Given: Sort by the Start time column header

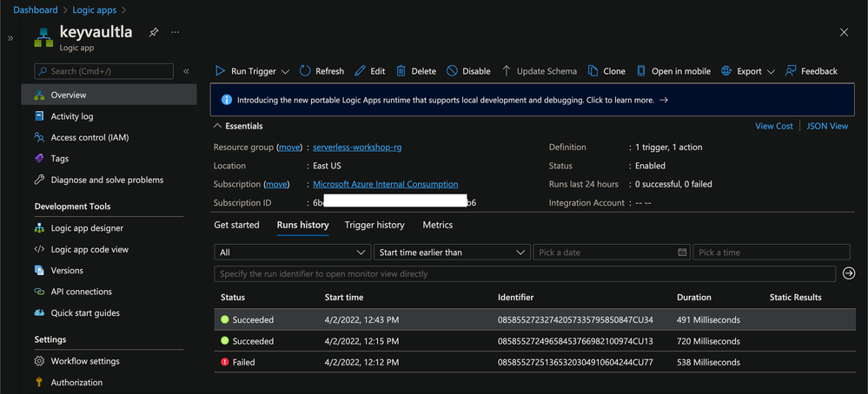Looking at the screenshot, I should click(344, 298).
